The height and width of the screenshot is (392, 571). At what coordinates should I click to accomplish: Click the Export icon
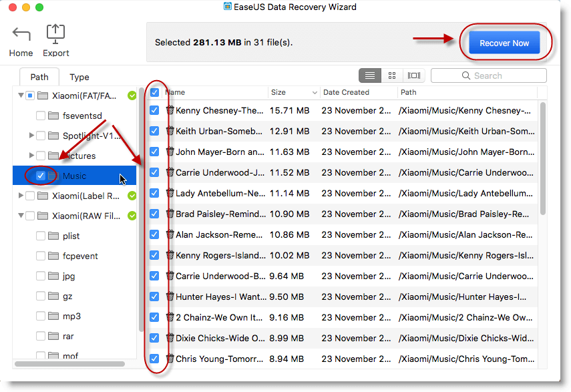pyautogui.click(x=55, y=34)
